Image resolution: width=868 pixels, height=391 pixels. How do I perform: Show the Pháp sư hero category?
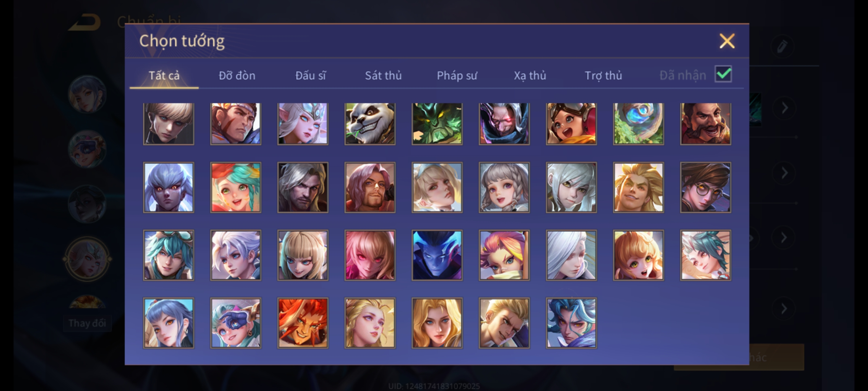pyautogui.click(x=457, y=75)
